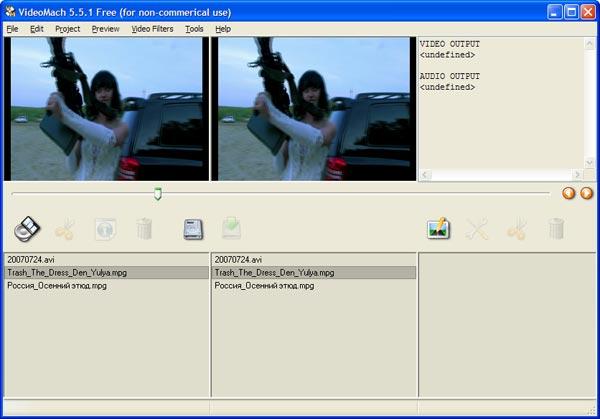Click the output info scroll down arrow
The width and height of the screenshot is (600, 419).
[x=589, y=163]
